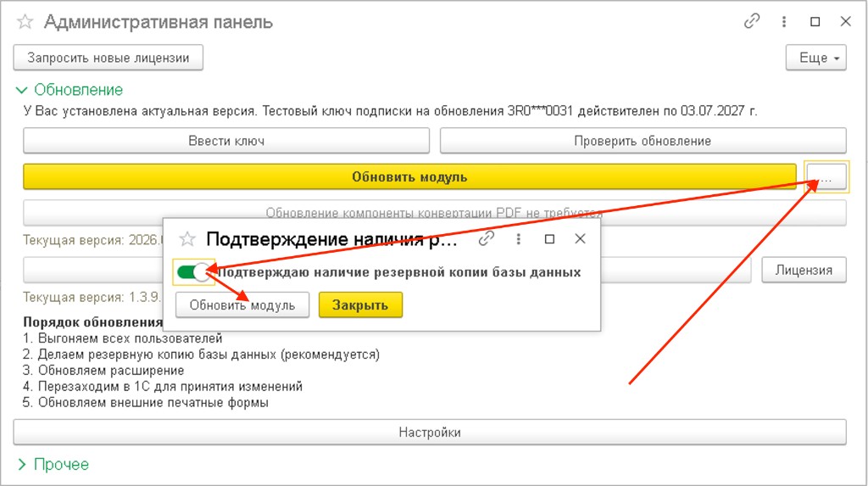The image size is (868, 486).
Task: Click the ellipsis button beside Обновить модуль
Action: tap(826, 176)
